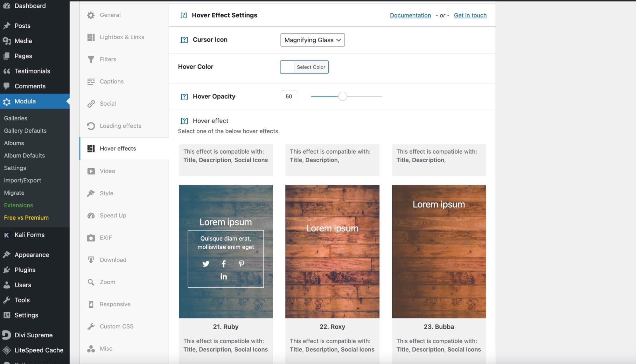Select the Filters funnel icon
This screenshot has height=364, width=636.
coord(91,59)
